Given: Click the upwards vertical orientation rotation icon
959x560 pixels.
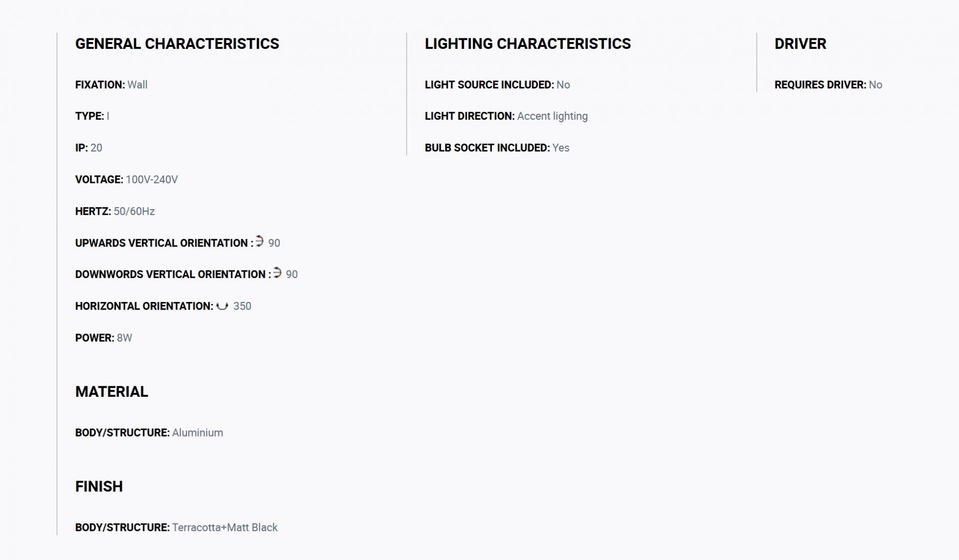Looking at the screenshot, I should pyautogui.click(x=259, y=241).
